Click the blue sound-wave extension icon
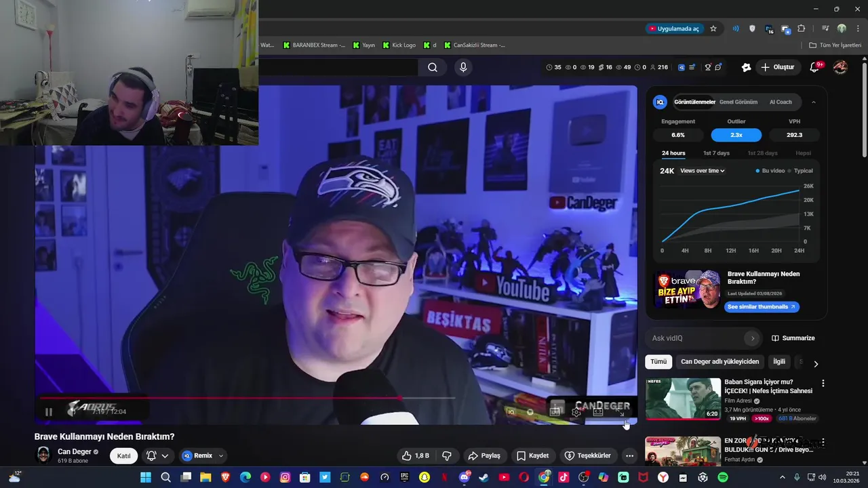This screenshot has width=868, height=488. pyautogui.click(x=736, y=28)
